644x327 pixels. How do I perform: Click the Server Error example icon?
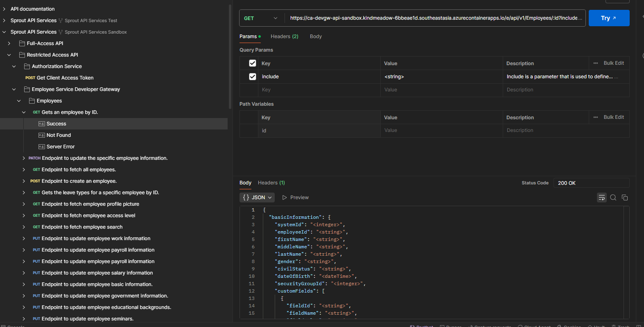(41, 147)
